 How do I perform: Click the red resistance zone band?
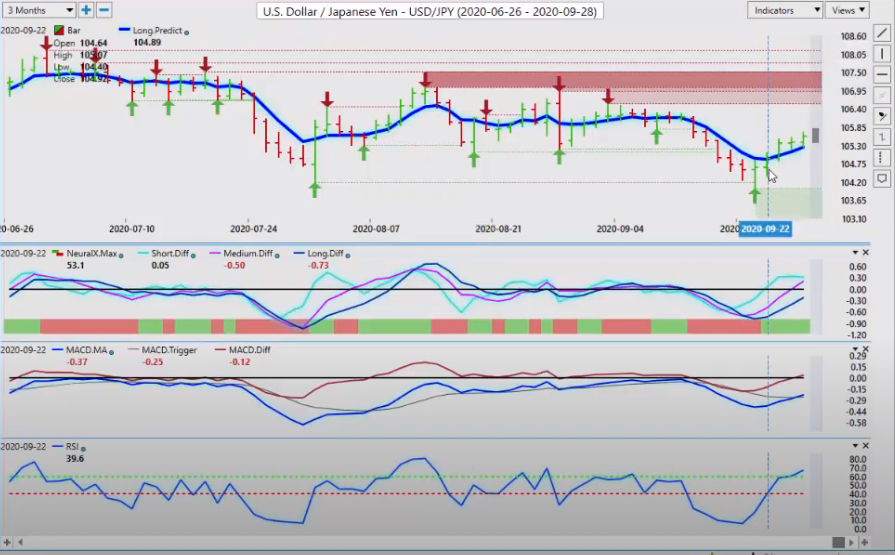[x=623, y=80]
